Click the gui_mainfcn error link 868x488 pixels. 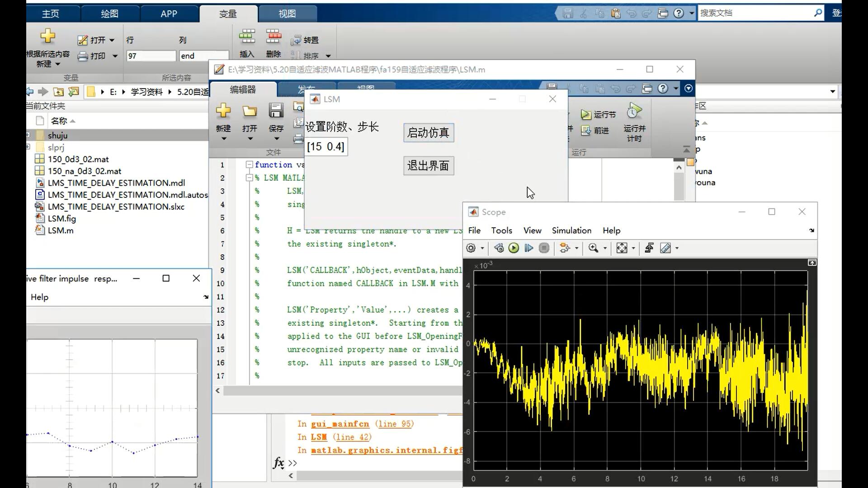click(340, 424)
